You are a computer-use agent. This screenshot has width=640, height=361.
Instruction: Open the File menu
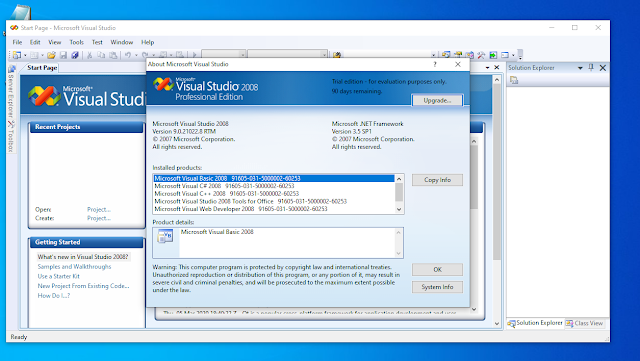pos(17,42)
